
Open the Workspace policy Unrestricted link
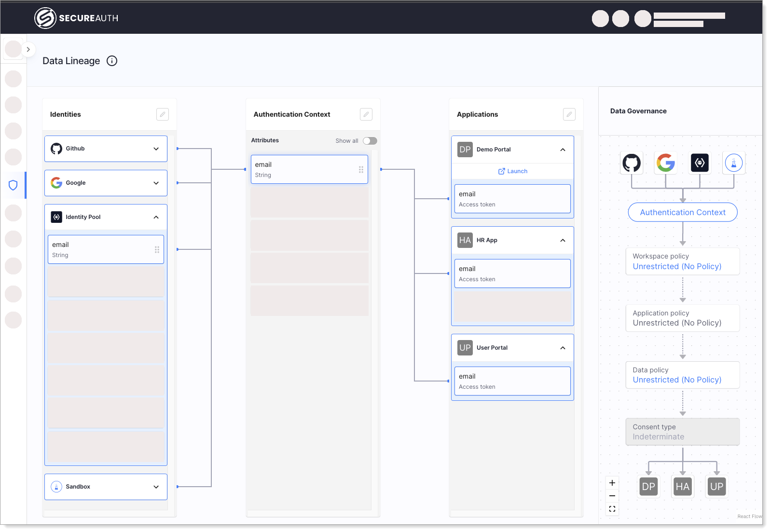point(677,266)
